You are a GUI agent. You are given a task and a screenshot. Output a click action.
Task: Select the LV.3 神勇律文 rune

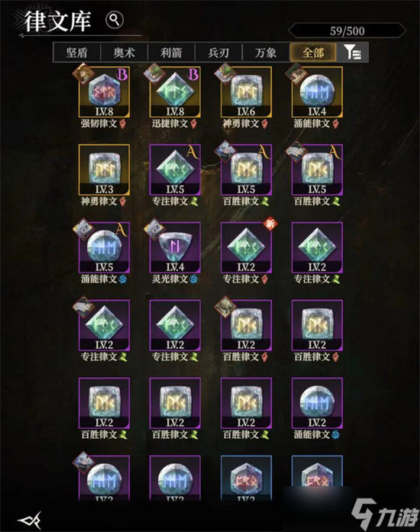tap(104, 169)
